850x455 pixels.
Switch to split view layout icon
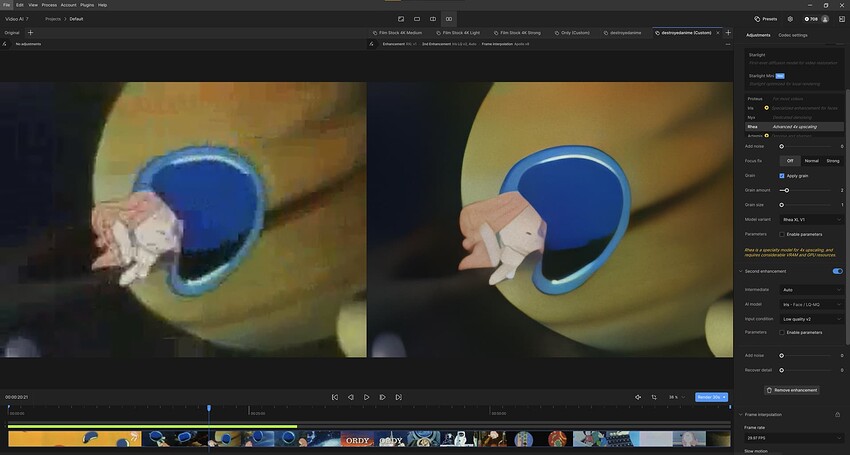433,19
